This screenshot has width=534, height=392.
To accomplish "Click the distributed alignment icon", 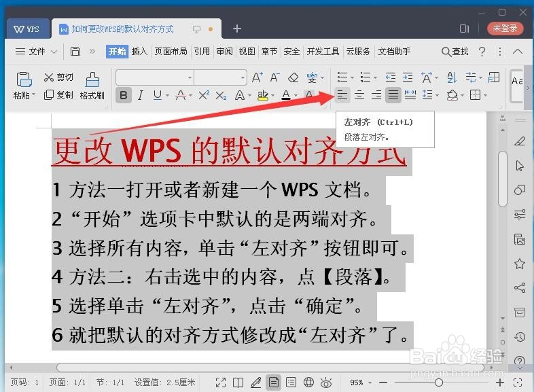I will click(410, 94).
